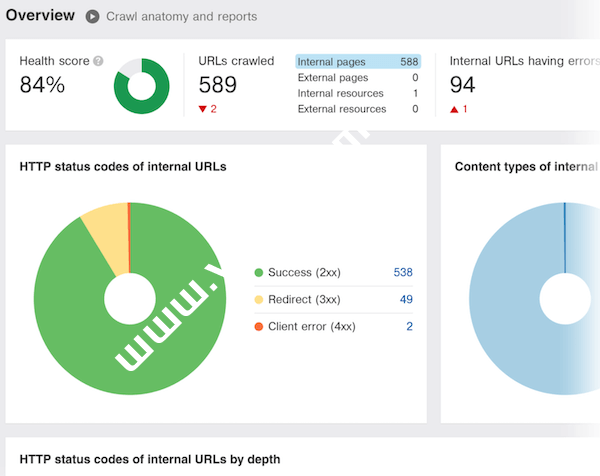This screenshot has width=600, height=476.
Task: Click the orange Client error legend dot
Action: coord(258,327)
